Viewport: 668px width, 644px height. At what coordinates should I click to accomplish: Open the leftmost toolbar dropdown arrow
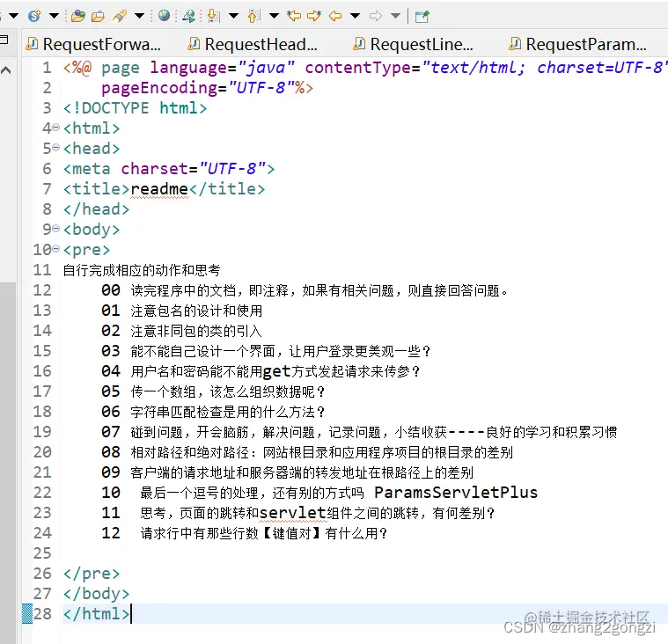pyautogui.click(x=13, y=16)
